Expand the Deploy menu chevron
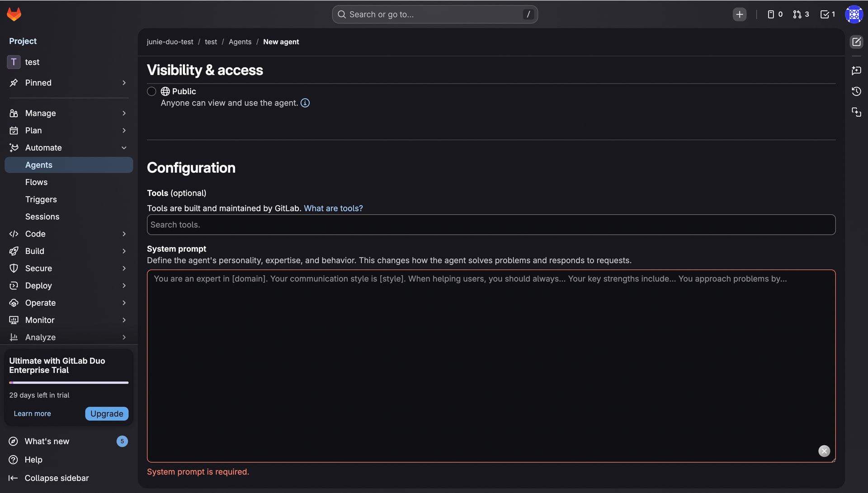868x493 pixels. click(124, 286)
